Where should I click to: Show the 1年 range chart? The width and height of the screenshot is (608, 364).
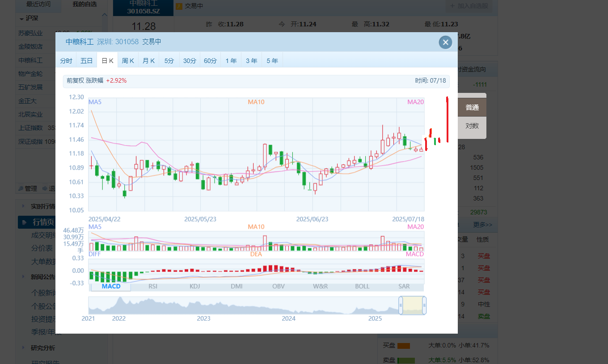[x=231, y=60]
